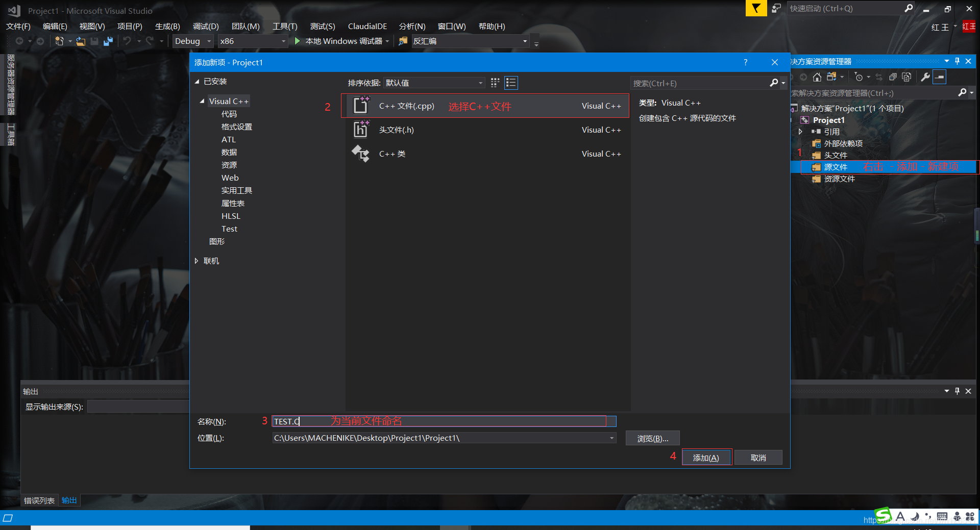Open the 文件(F) menu
The width and height of the screenshot is (980, 530).
pyautogui.click(x=18, y=27)
